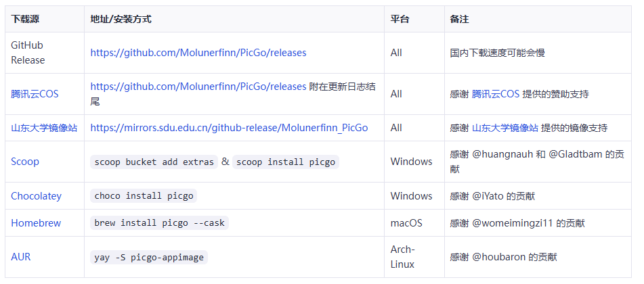
Task: Click 腾讯云COS link in the 下载源 column
Action: tap(35, 94)
